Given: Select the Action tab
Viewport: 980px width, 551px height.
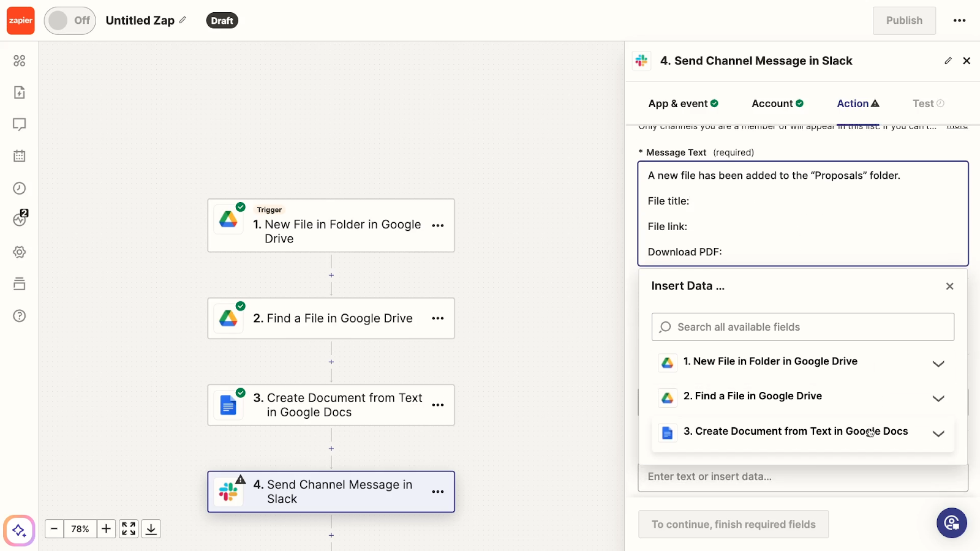Looking at the screenshot, I should coord(858,103).
